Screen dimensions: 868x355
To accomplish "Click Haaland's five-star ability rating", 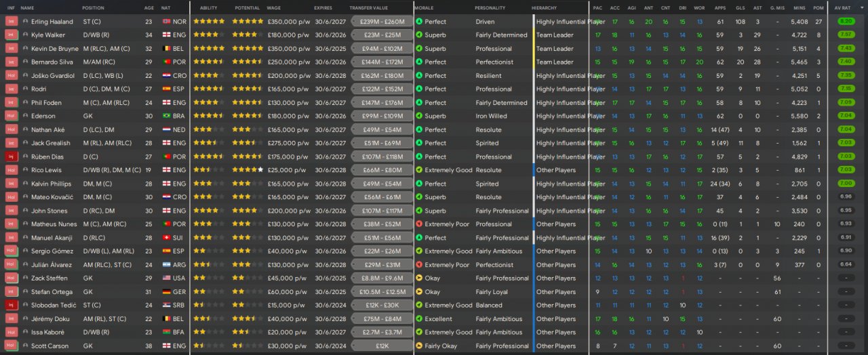I will coord(209,21).
